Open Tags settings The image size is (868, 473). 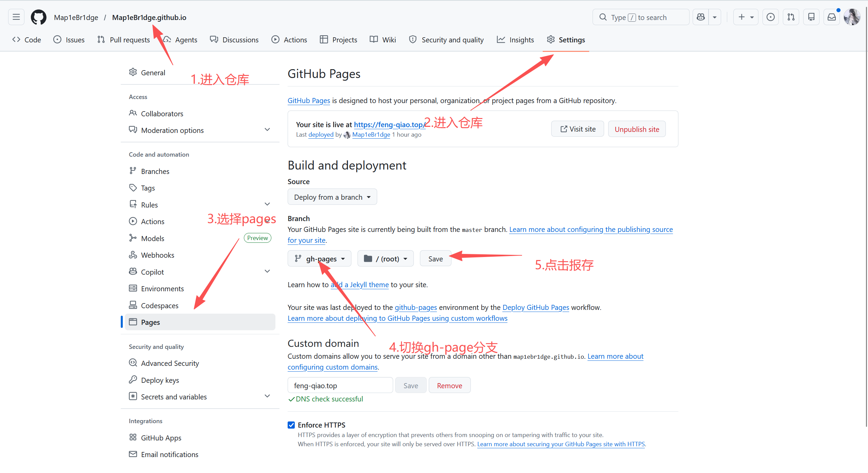200,188
